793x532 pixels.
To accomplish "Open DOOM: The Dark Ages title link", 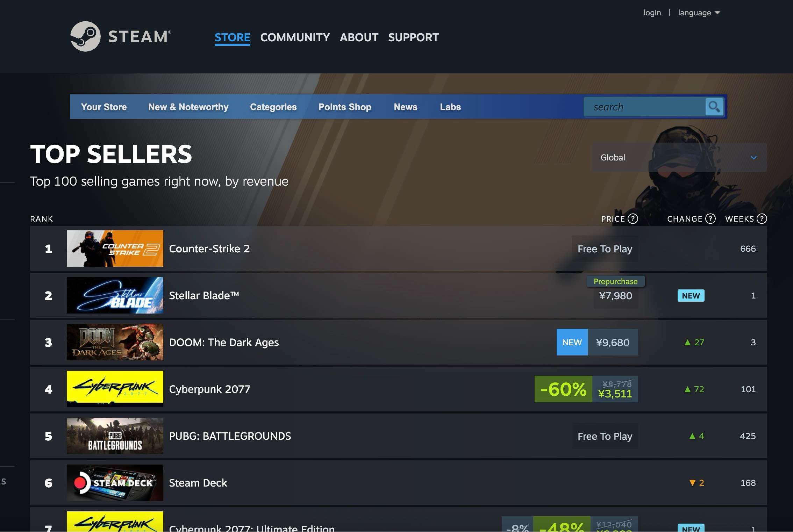I will (224, 342).
